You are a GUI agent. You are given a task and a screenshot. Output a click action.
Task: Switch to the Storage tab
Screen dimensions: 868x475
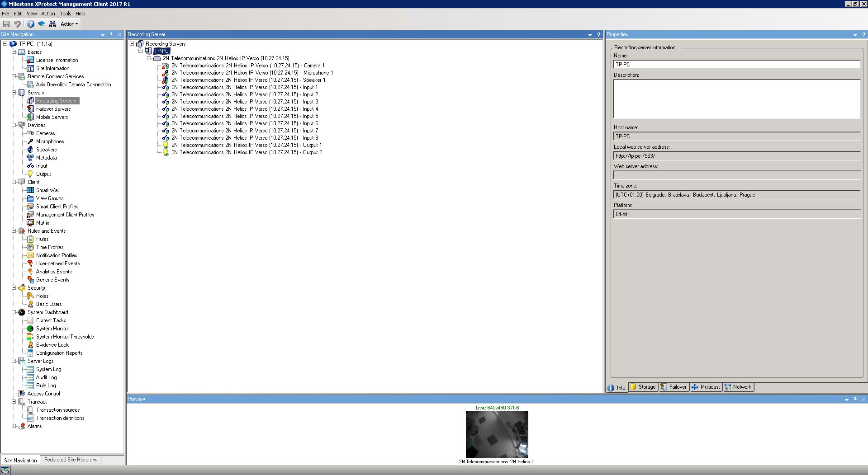click(x=643, y=387)
